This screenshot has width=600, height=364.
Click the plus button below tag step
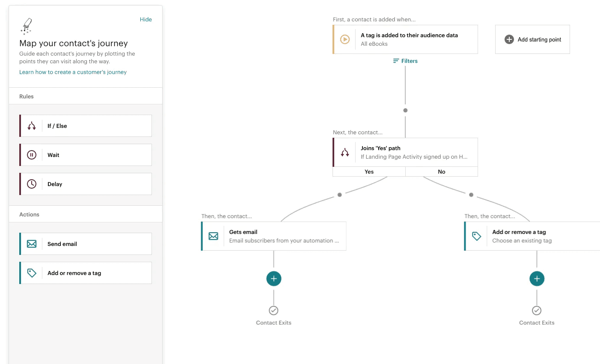click(537, 278)
